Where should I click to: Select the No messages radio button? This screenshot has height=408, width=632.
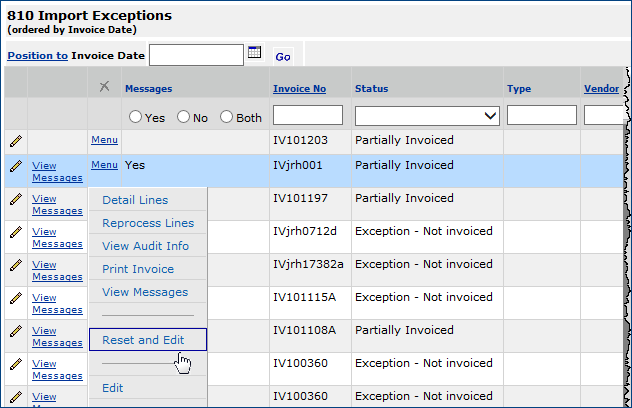(x=183, y=117)
